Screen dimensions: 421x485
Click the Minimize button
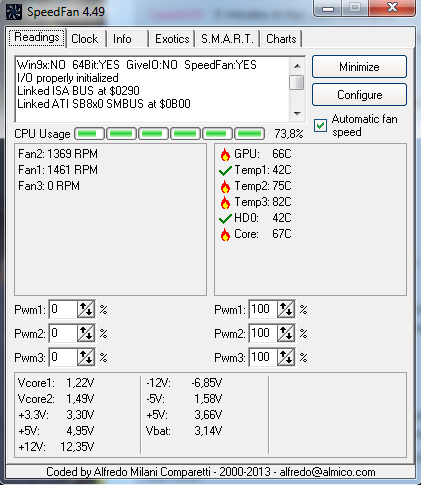(x=359, y=67)
